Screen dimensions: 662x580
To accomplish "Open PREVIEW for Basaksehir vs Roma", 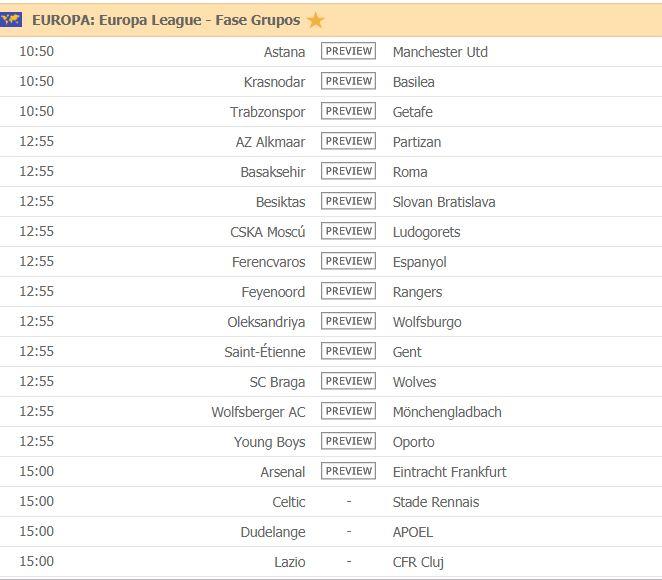I will tap(348, 171).
